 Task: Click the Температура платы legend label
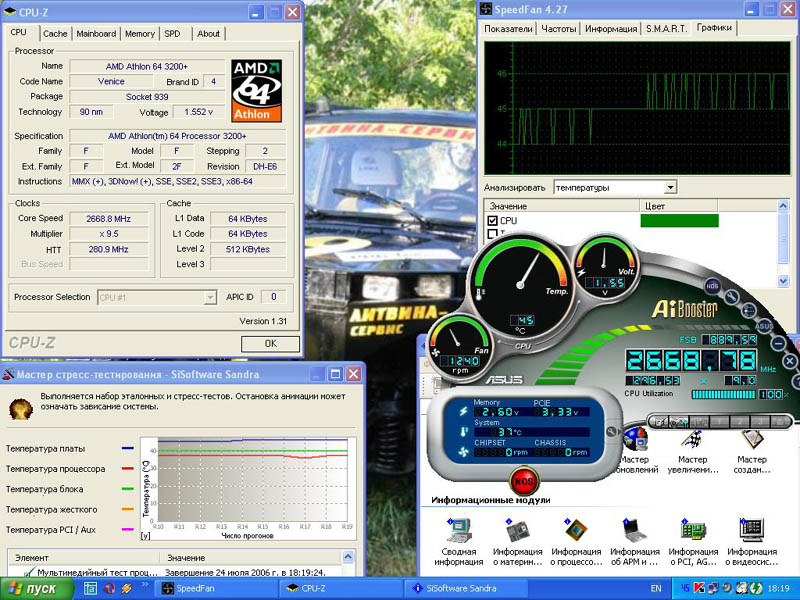click(x=45, y=449)
